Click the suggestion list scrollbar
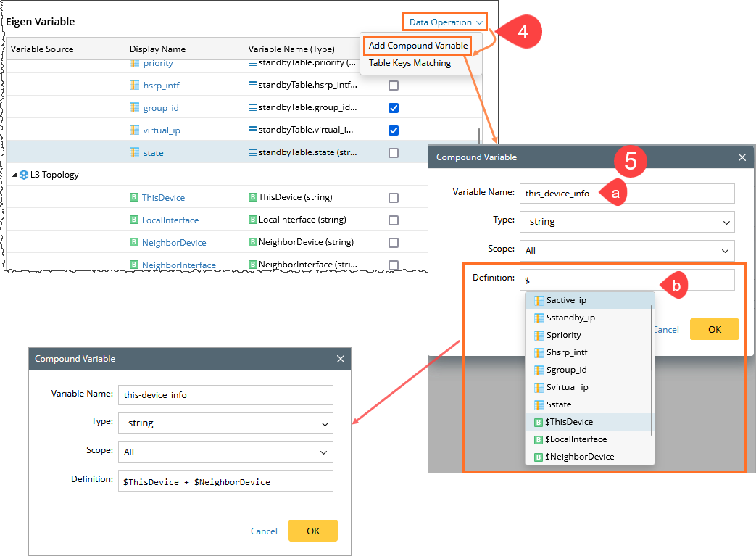The image size is (756, 556). 652,370
